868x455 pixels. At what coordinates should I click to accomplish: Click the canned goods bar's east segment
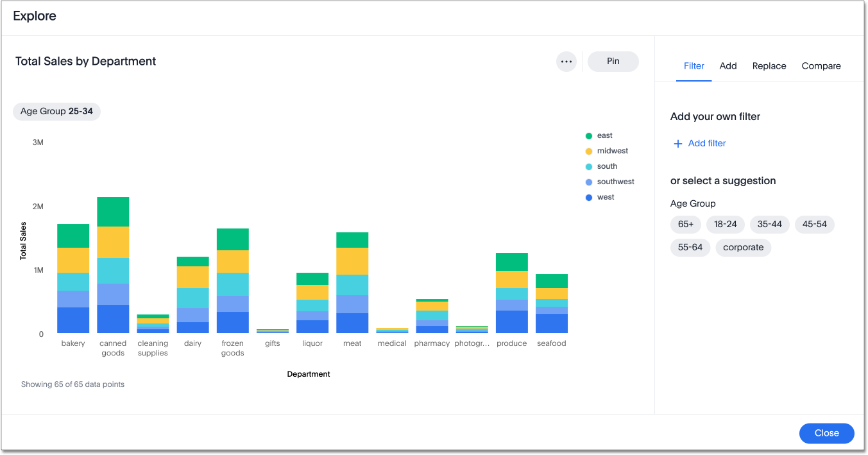click(x=113, y=212)
